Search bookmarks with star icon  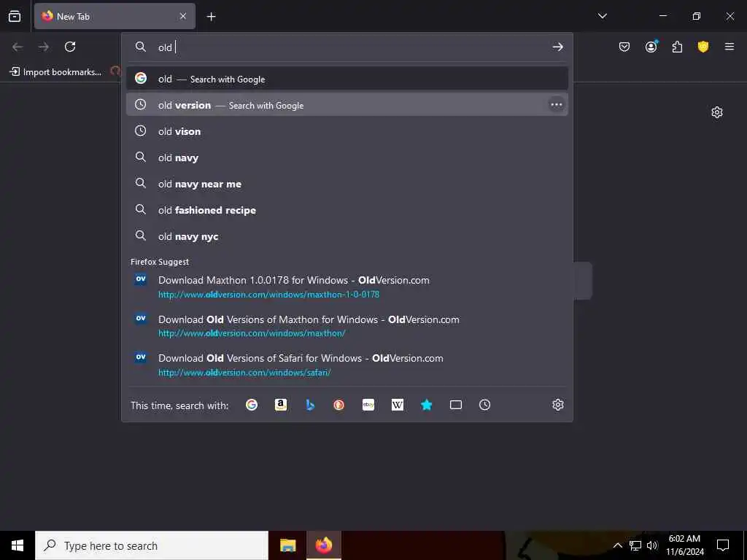point(426,405)
